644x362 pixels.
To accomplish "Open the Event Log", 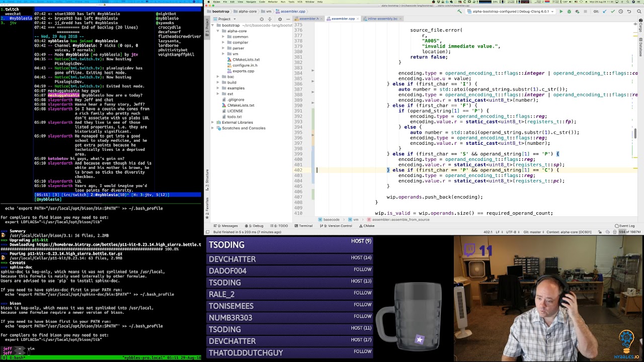I will click(624, 226).
